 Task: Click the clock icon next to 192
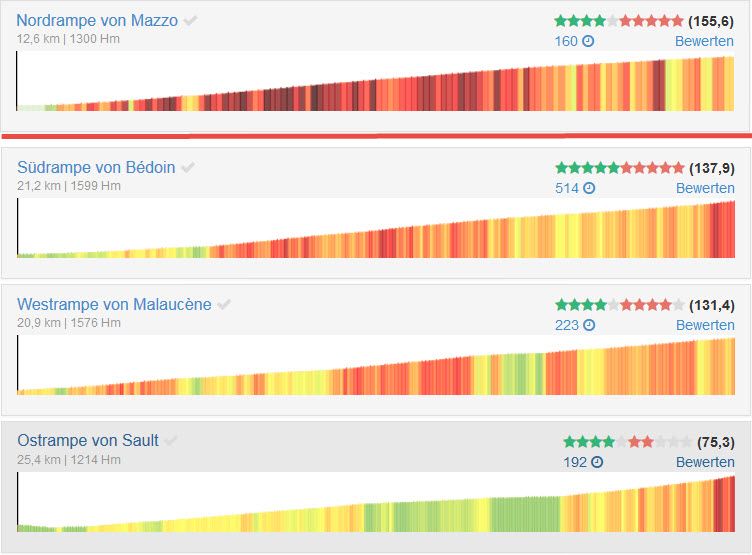pos(597,462)
